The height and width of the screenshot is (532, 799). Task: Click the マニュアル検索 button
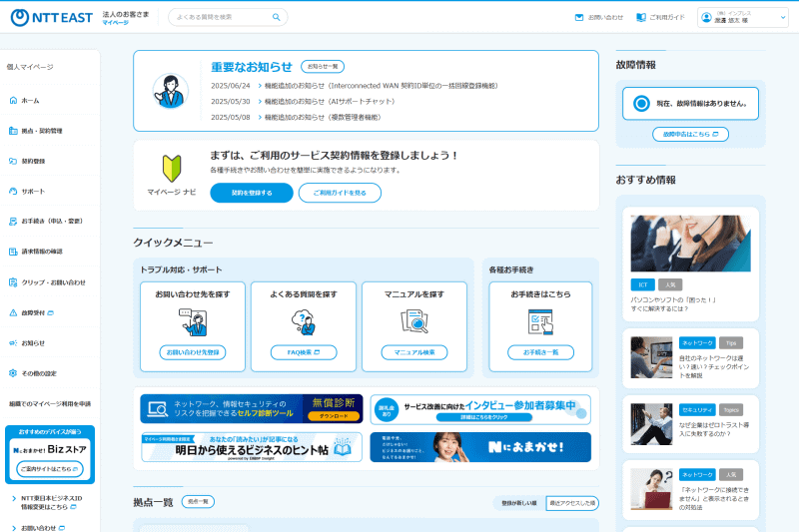pyautogui.click(x=414, y=352)
